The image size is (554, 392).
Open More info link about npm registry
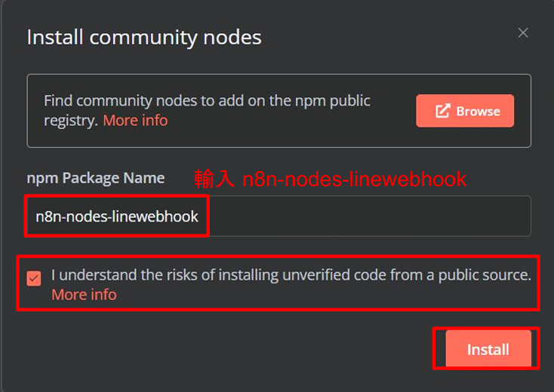coord(135,121)
